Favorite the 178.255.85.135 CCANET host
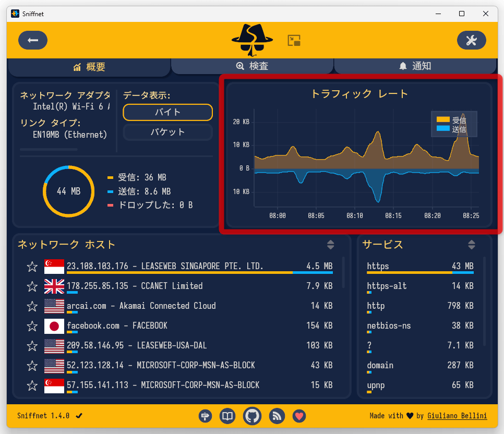 coord(32,286)
